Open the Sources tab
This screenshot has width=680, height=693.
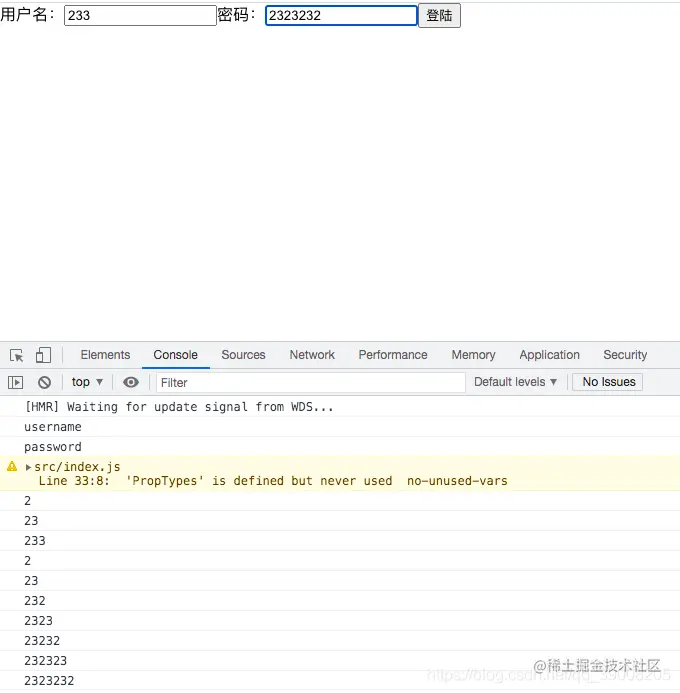pos(243,355)
